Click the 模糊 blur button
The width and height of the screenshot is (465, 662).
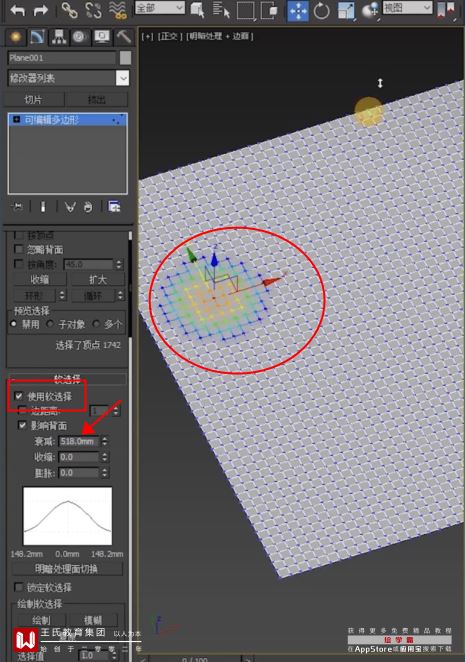pos(93,620)
